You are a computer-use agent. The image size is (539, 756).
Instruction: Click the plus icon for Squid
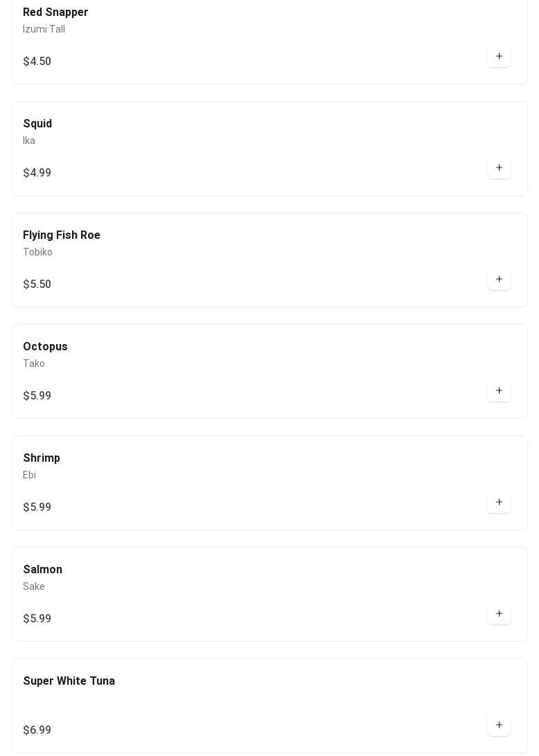coord(499,168)
